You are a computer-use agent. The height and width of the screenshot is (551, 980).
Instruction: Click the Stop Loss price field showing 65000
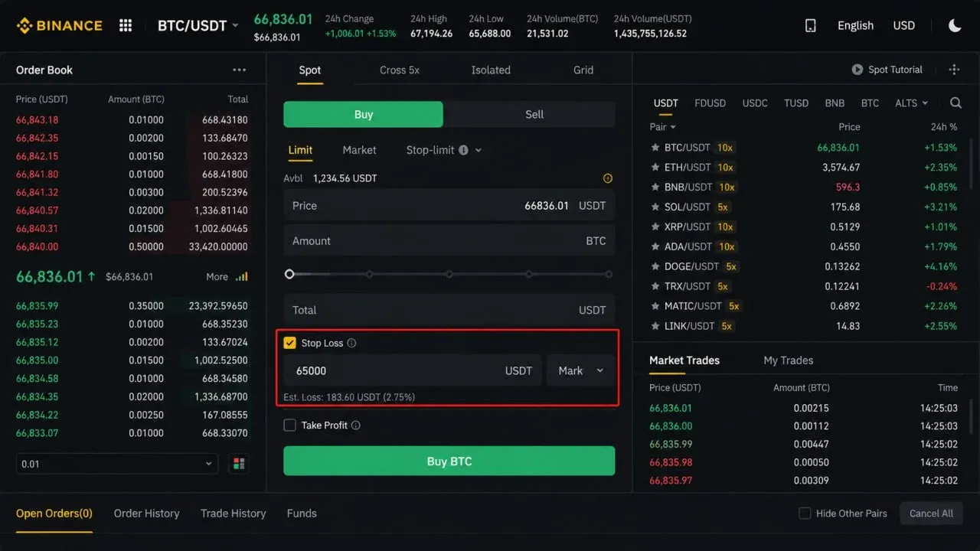413,370
